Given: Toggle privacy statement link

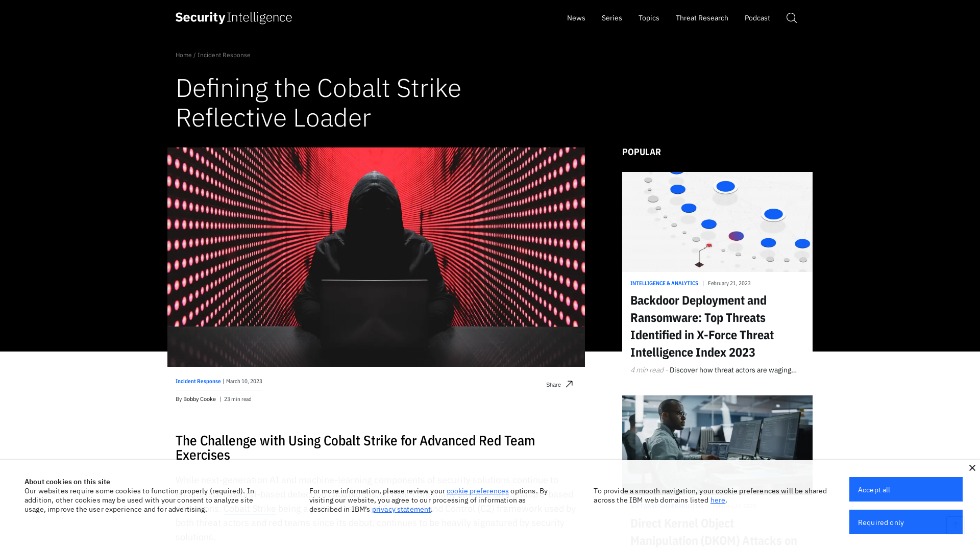Looking at the screenshot, I should pyautogui.click(x=401, y=509).
